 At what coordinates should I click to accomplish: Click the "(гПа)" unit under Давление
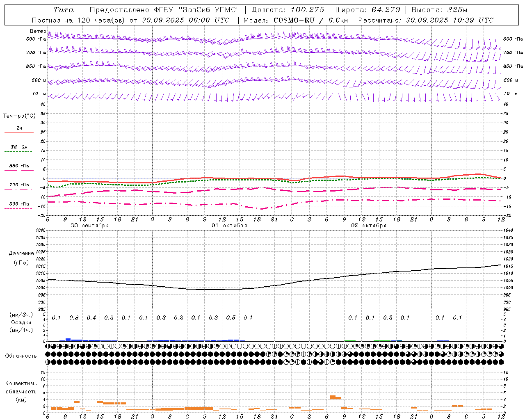[x=21, y=263]
